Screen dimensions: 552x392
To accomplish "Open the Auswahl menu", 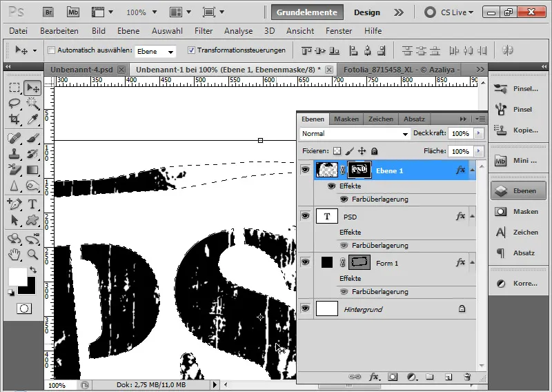I will coord(167,31).
